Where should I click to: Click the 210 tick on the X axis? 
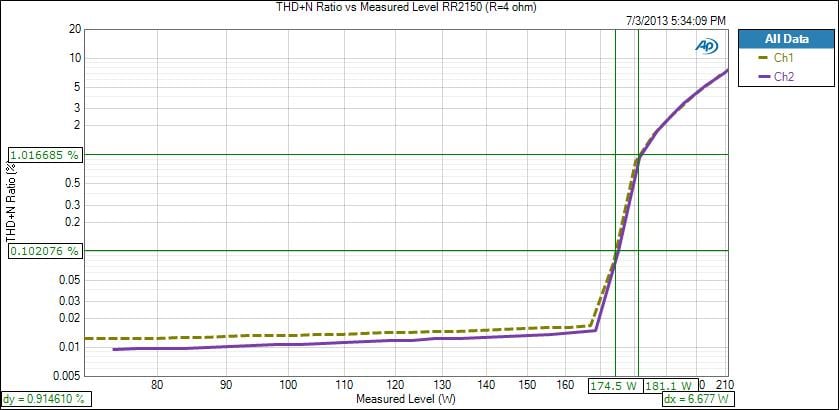tap(720, 384)
